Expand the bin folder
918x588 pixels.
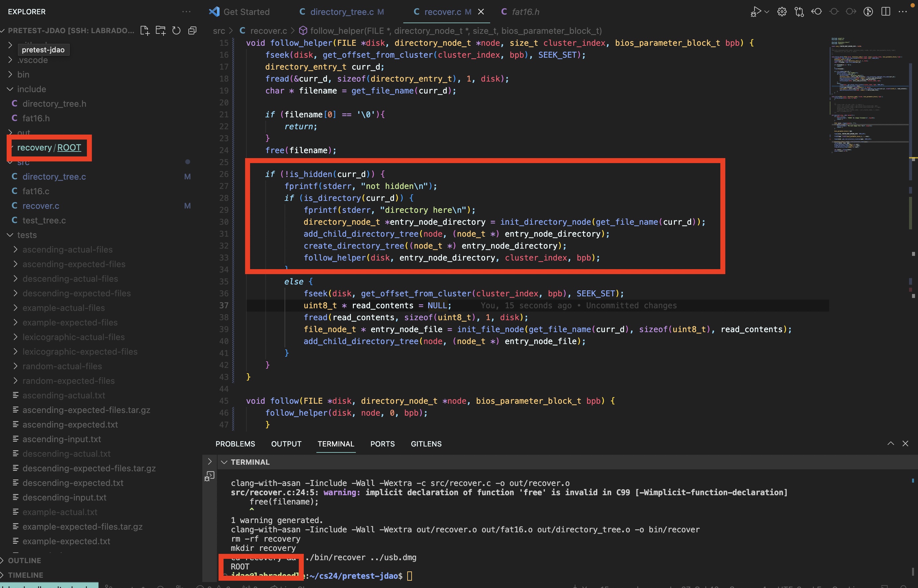tap(23, 75)
